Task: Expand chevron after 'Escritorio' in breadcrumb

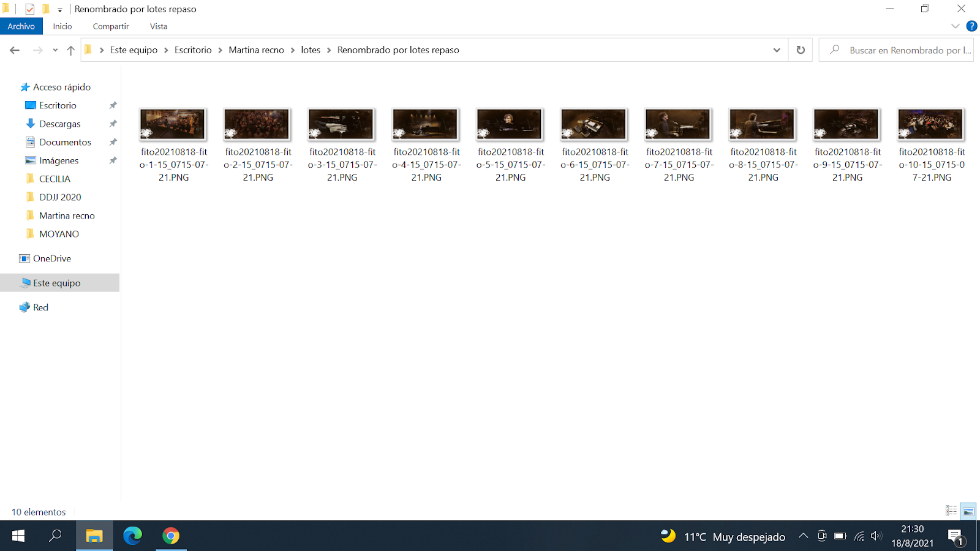Action: pyautogui.click(x=220, y=50)
